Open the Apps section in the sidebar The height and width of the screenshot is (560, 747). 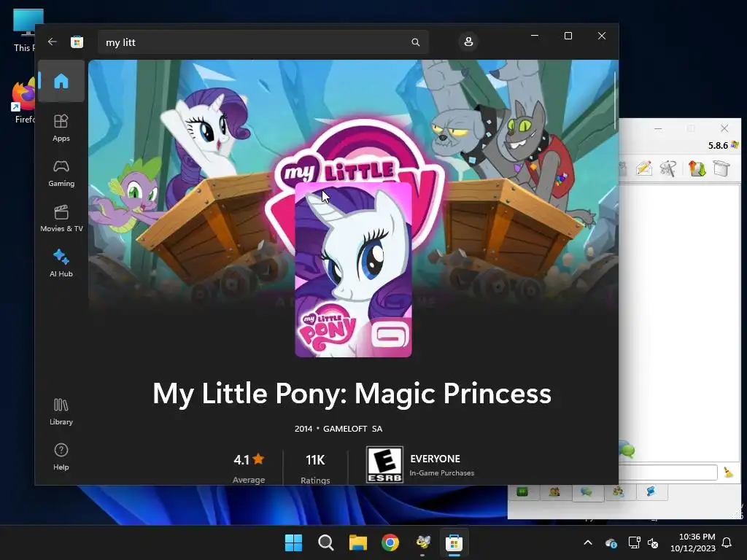tap(61, 128)
